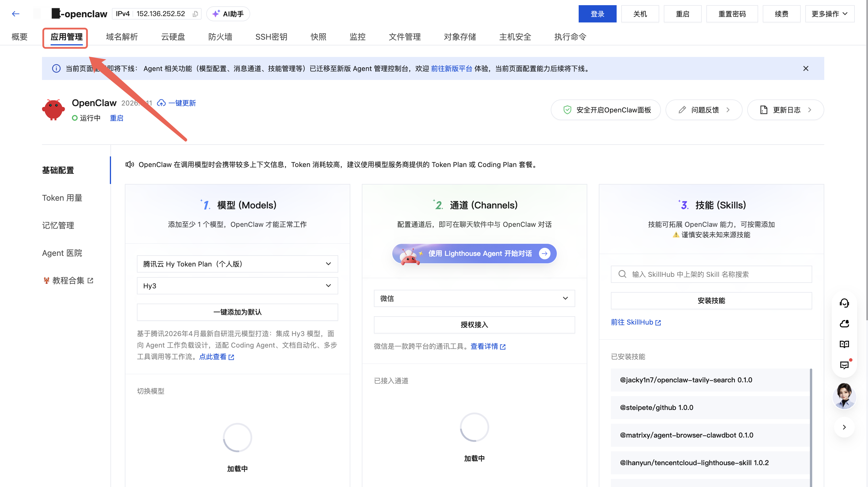Copy the IPv4 address with the copy icon

tap(195, 14)
